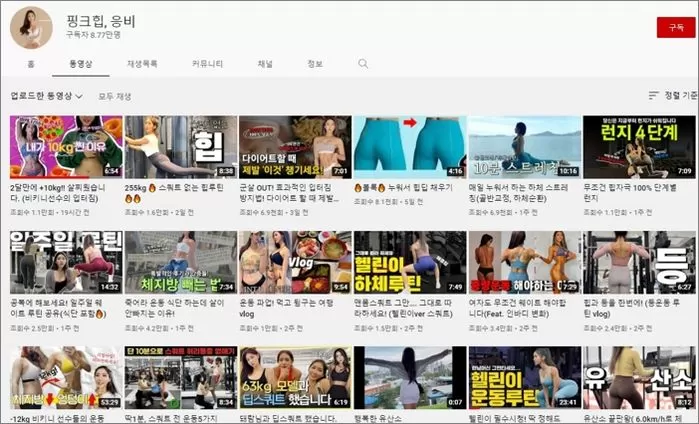Click 조회수 1.1만회 · 19시간 전 text
This screenshot has width=699, height=424.
click(49, 213)
